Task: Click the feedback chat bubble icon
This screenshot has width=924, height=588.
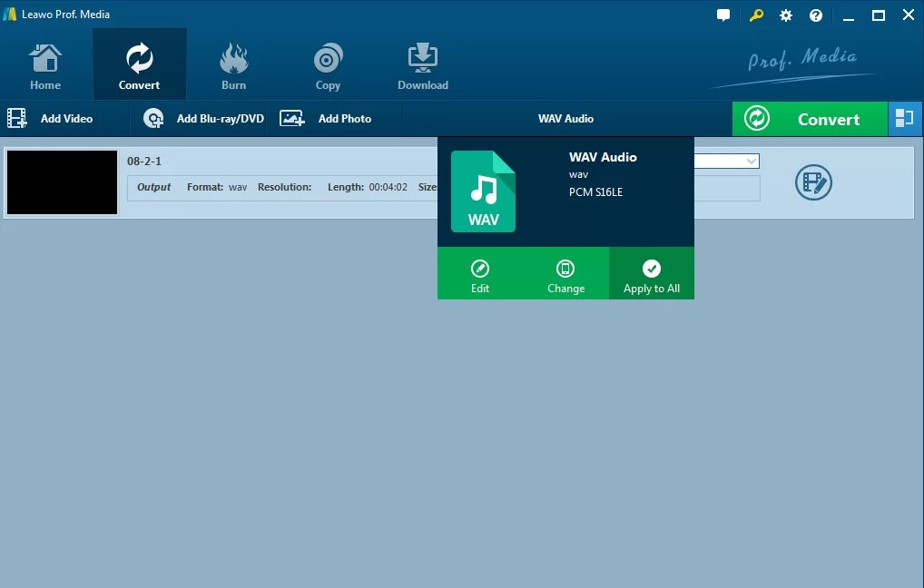Action: (722, 15)
